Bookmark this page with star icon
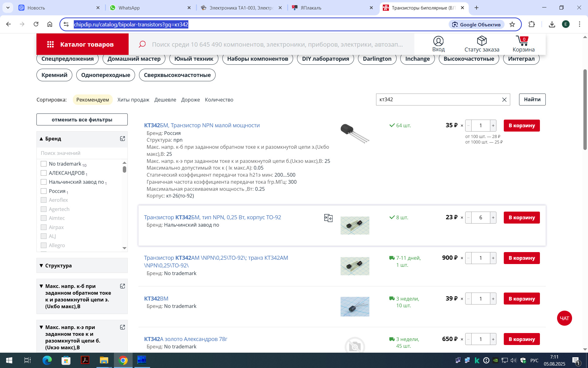Viewport: 588px width, 368px height. coord(512,25)
